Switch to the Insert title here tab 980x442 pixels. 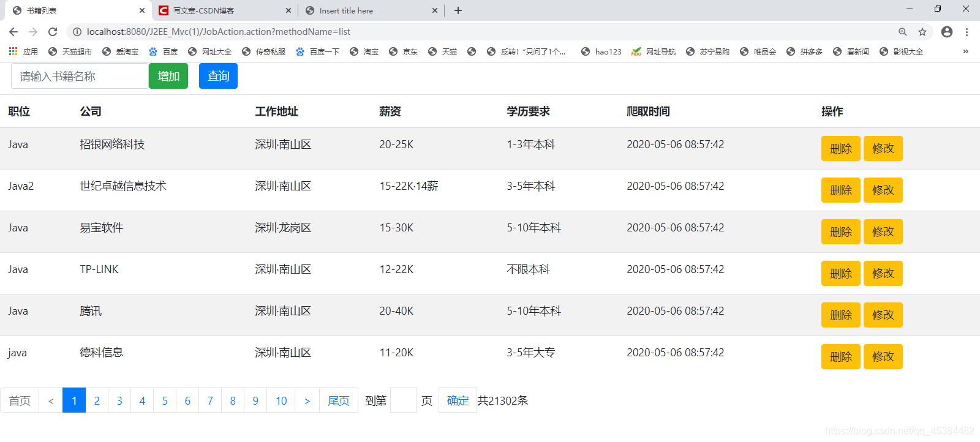tap(371, 10)
